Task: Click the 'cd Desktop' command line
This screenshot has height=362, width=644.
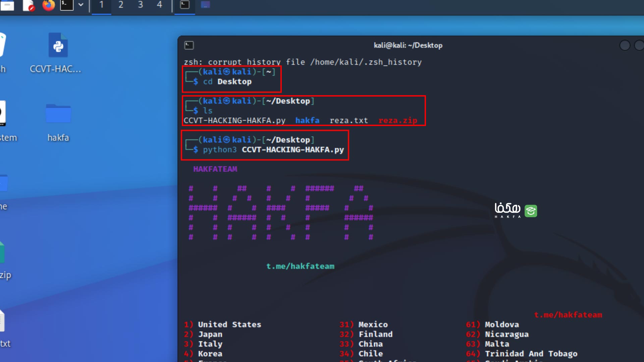Action: 227,81
